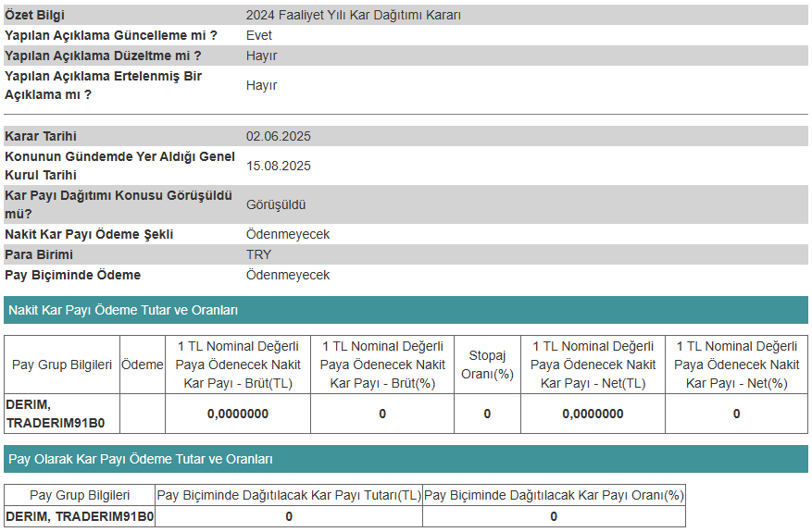Viewport: 812px width, 532px height.
Task: Click the 'Pay Biçiminde Ödeme' label
Action: pyautogui.click(x=72, y=275)
